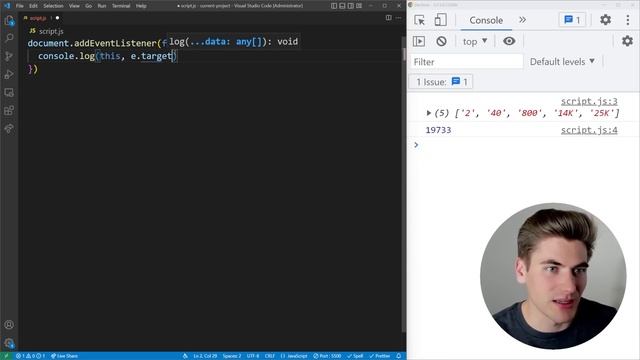
Task: Open the script.js:4 source link
Action: point(589,130)
